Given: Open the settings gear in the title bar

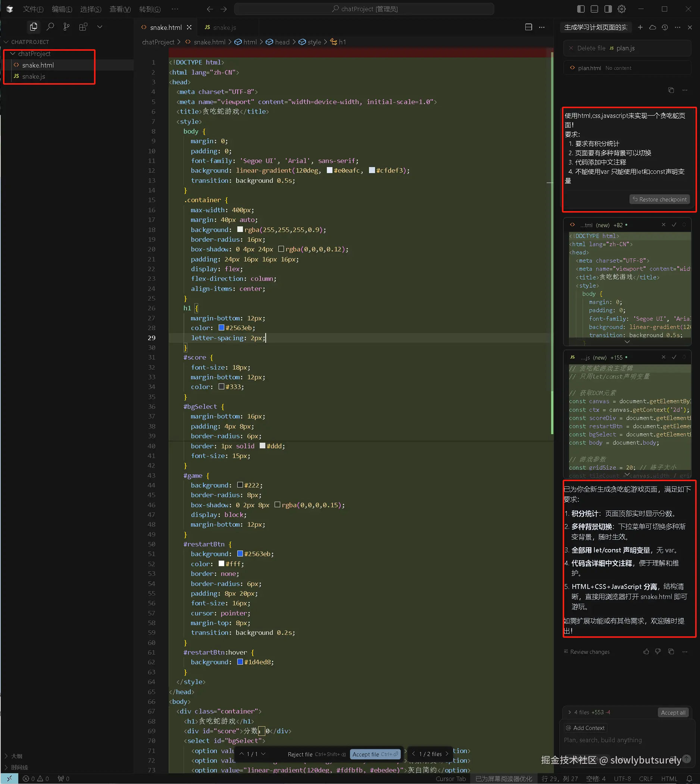Looking at the screenshot, I should pos(622,9).
